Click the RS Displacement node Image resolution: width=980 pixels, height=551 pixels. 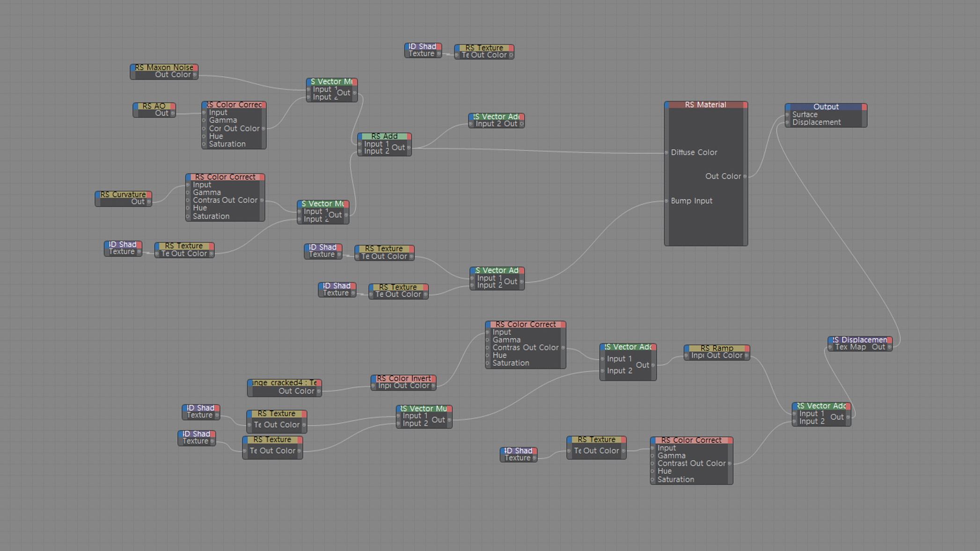pos(860,343)
